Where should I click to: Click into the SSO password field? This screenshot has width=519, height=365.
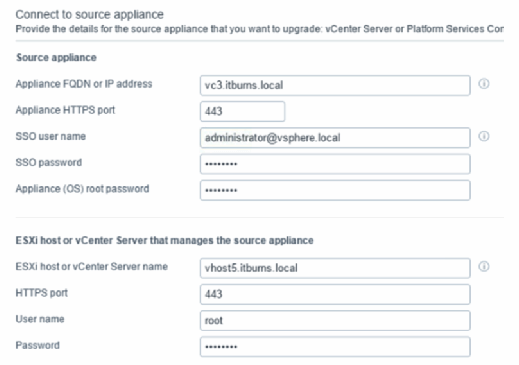[335, 164]
